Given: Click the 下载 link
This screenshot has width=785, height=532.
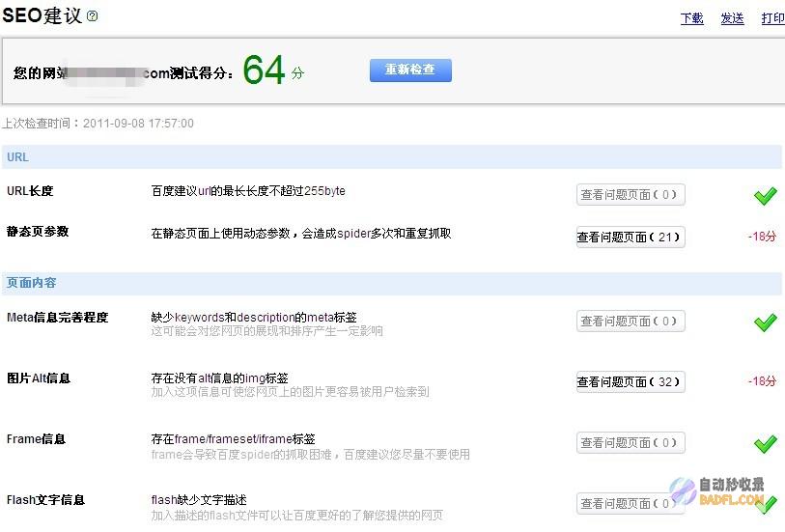Looking at the screenshot, I should [692, 18].
